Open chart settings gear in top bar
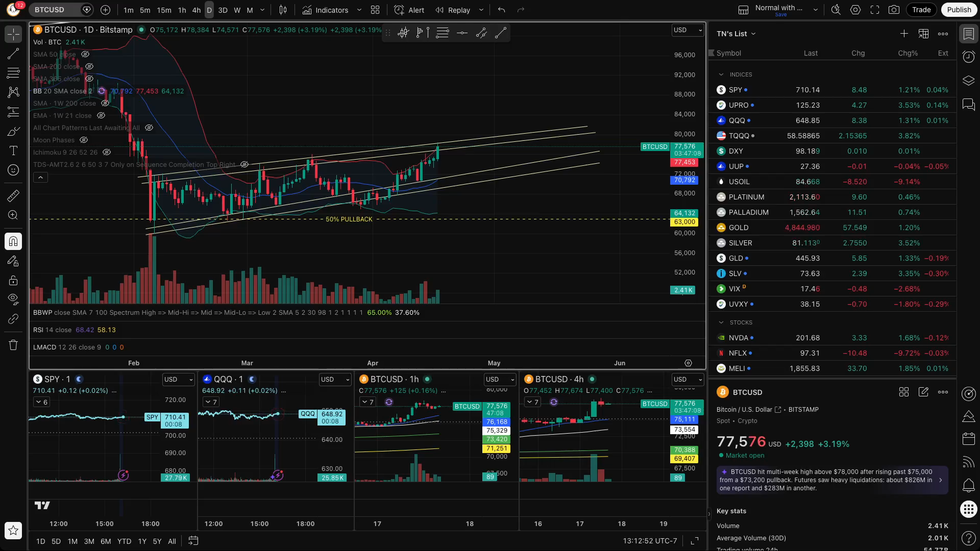The height and width of the screenshot is (551, 980). (x=855, y=10)
